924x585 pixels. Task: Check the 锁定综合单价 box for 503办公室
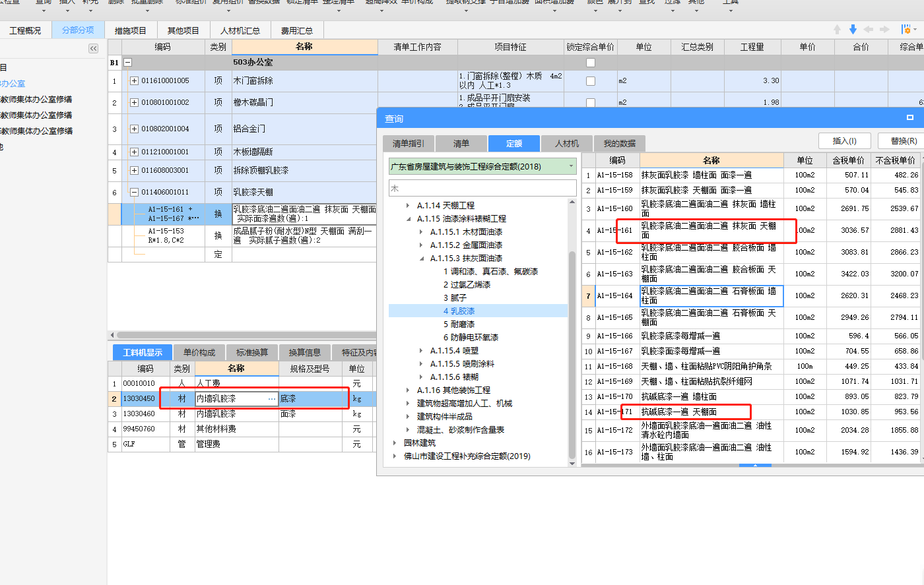pos(591,63)
